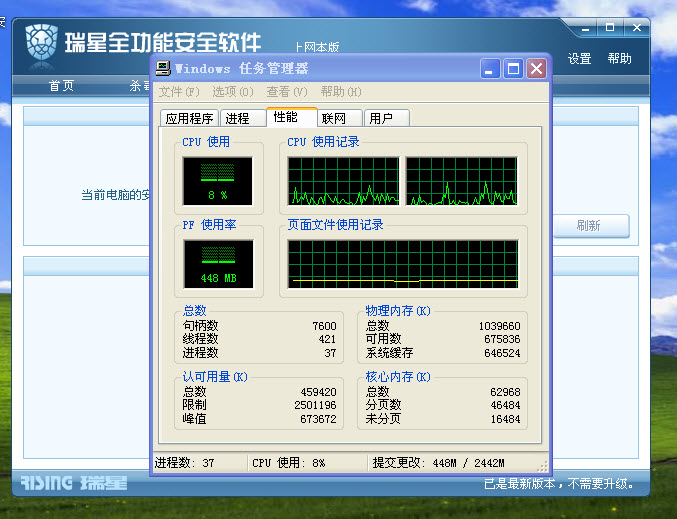Click the 已是最新版本，不需要升级 status text
This screenshot has height=519, width=677.
click(x=559, y=484)
